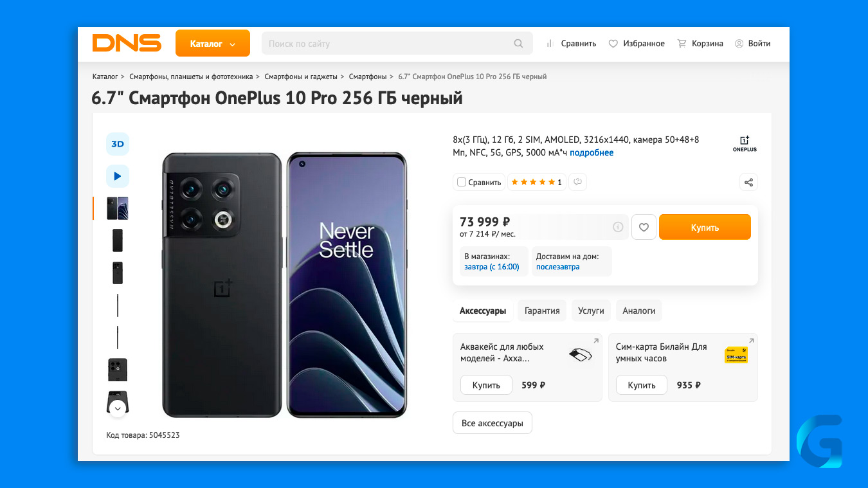Image resolution: width=868 pixels, height=488 pixels.
Task: Expand more thumbnails with down chevron
Action: pos(118,408)
